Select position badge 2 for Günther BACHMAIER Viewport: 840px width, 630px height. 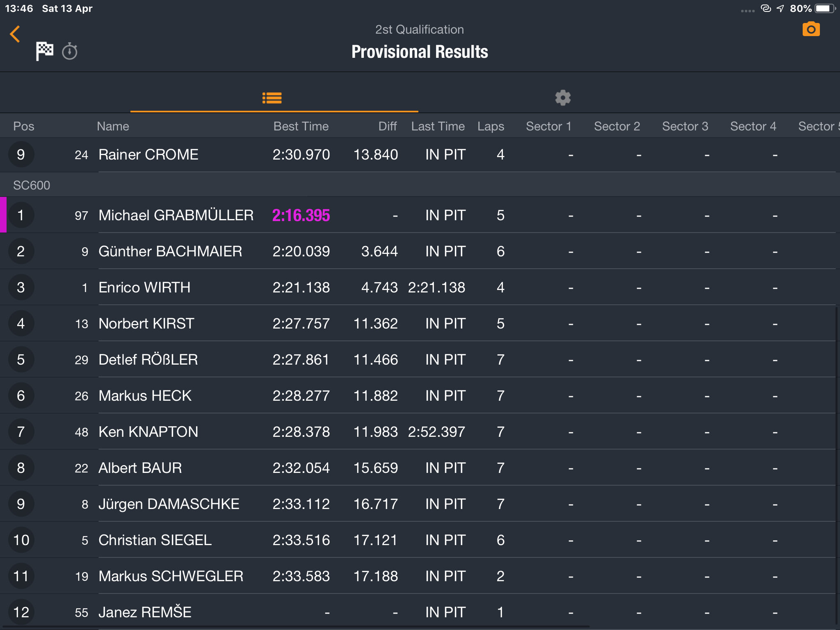(21, 251)
